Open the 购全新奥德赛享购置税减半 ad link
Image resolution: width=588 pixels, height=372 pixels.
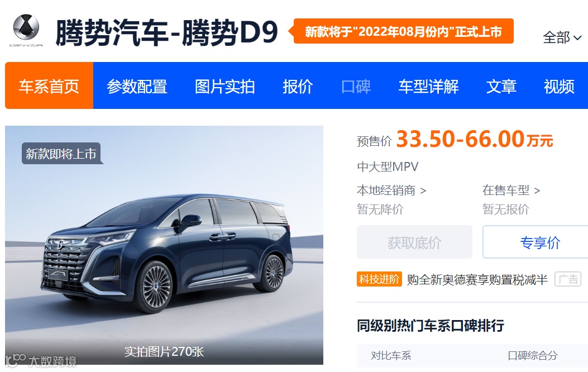477,280
